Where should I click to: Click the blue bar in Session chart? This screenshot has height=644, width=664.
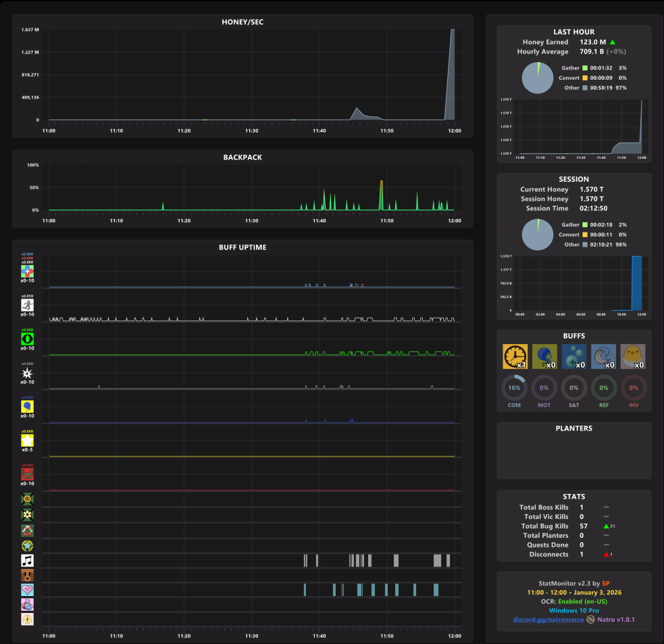636,283
